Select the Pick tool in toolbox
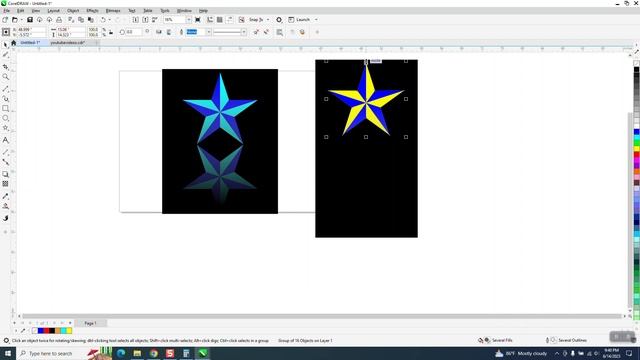 pos(5,44)
